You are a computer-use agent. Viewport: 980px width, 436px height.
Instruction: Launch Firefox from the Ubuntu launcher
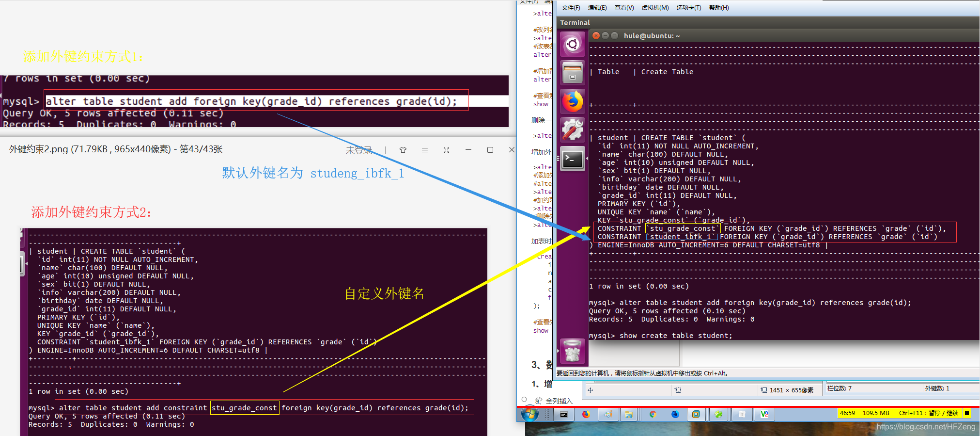click(573, 101)
